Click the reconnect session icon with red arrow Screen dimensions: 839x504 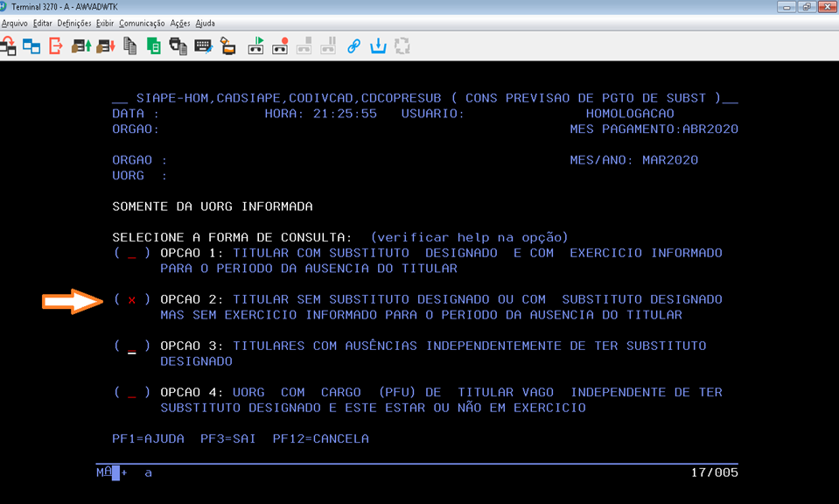[8, 46]
